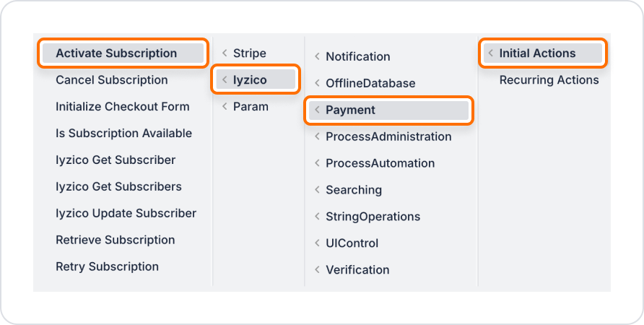Open the Iyzico submenu
Screen dimensions: 644x325
click(256, 79)
